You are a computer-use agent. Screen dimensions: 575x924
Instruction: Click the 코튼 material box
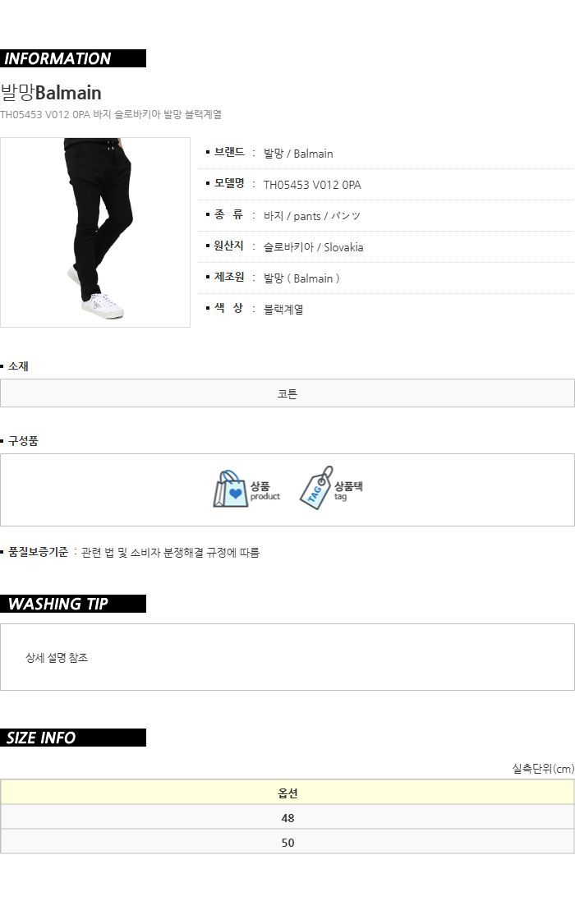287,393
